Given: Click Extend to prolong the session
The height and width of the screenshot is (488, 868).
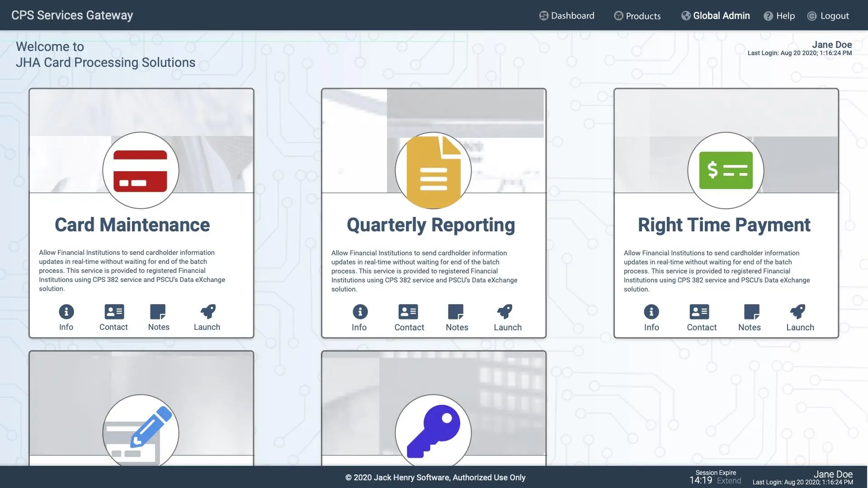Looking at the screenshot, I should [x=729, y=481].
